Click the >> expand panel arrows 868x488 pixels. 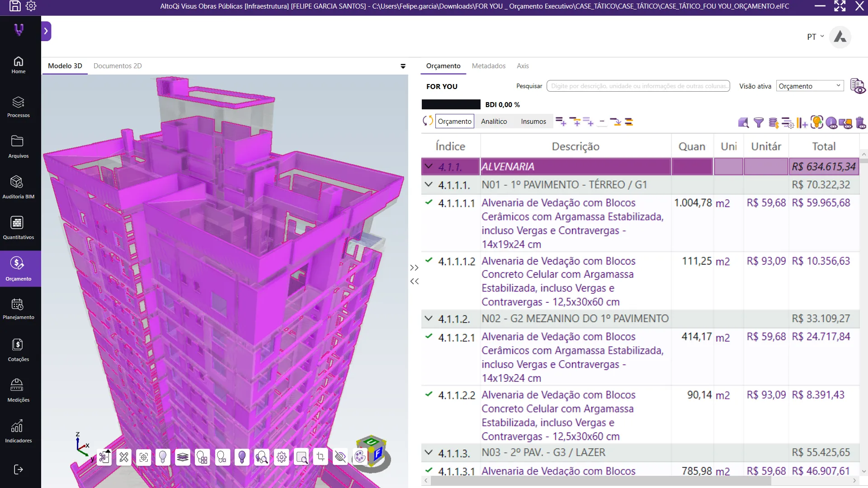coord(414,268)
